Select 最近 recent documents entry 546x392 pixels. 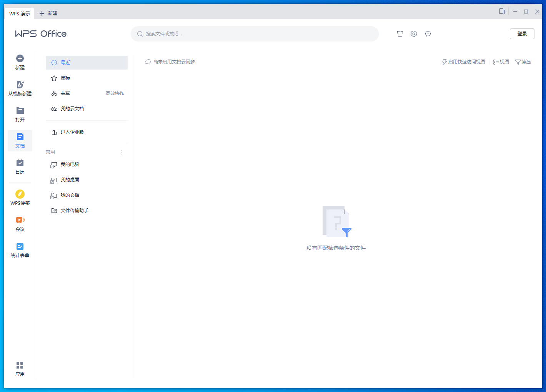(87, 63)
